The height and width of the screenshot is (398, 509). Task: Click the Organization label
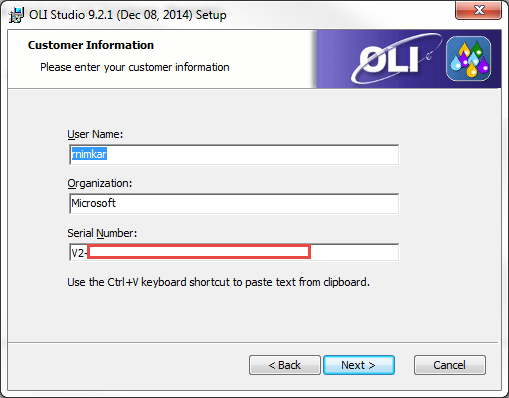click(100, 183)
